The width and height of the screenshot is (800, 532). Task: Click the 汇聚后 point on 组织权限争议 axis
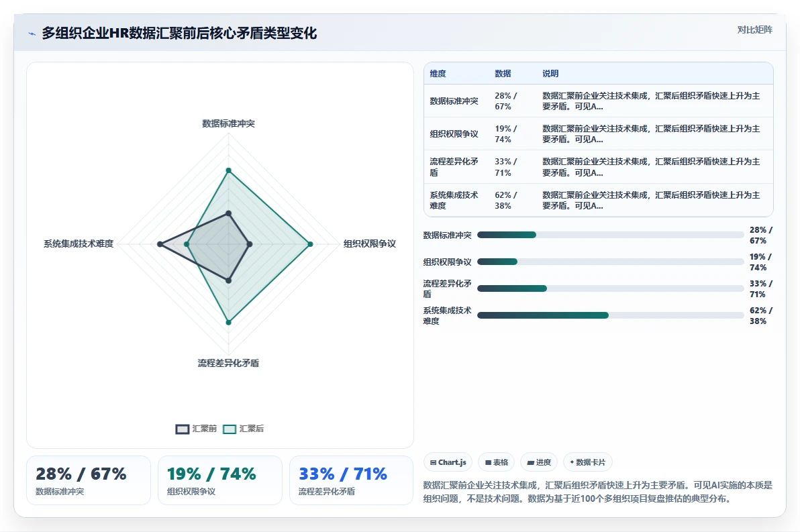pyautogui.click(x=310, y=244)
